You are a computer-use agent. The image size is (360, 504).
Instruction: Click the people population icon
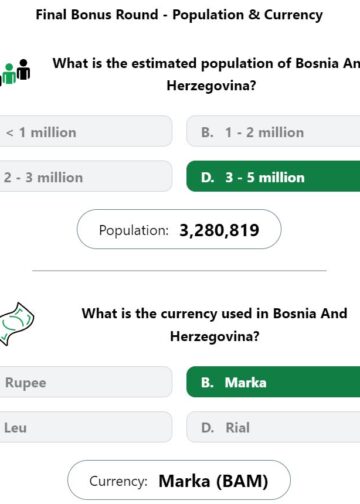tap(15, 73)
